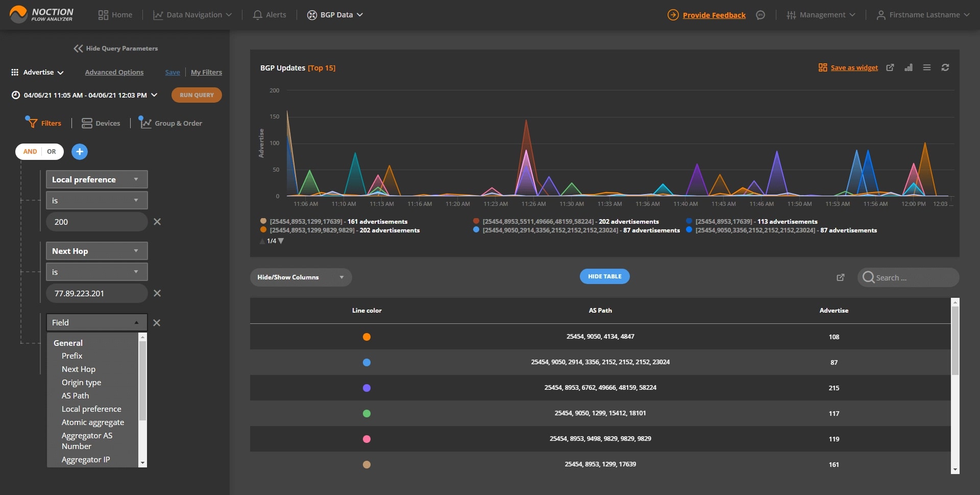The width and height of the screenshot is (980, 495).
Task: Open the feedback chat bubble icon
Action: point(761,15)
